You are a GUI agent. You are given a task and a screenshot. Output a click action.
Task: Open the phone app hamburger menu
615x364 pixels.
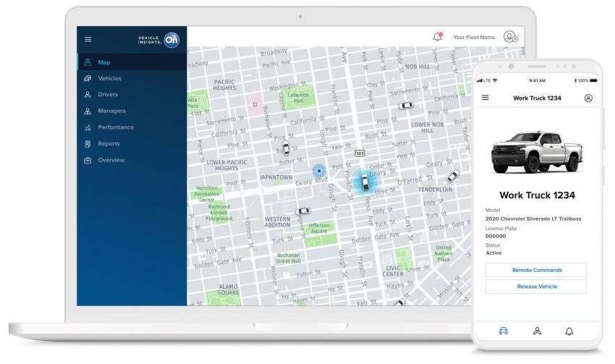coord(485,97)
